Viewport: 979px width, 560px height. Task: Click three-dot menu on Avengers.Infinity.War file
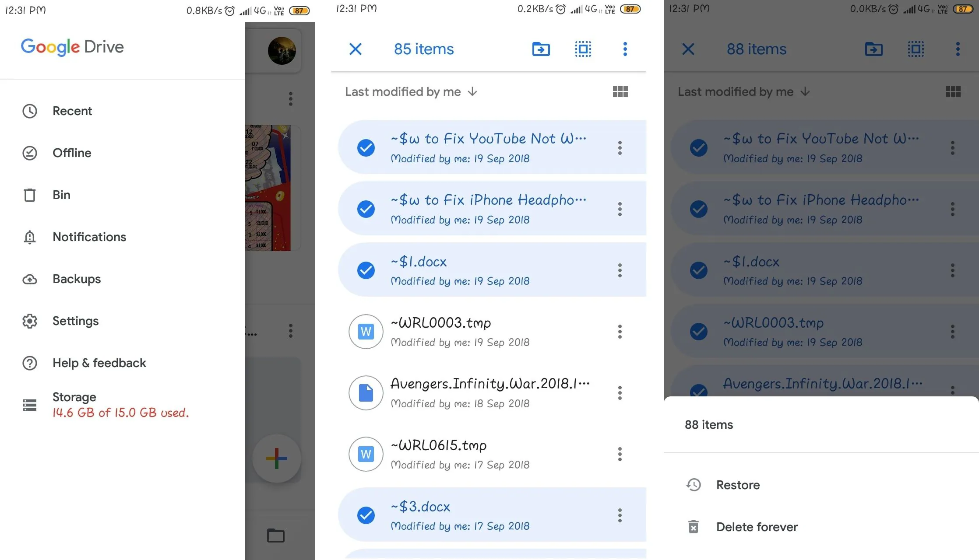pyautogui.click(x=619, y=392)
